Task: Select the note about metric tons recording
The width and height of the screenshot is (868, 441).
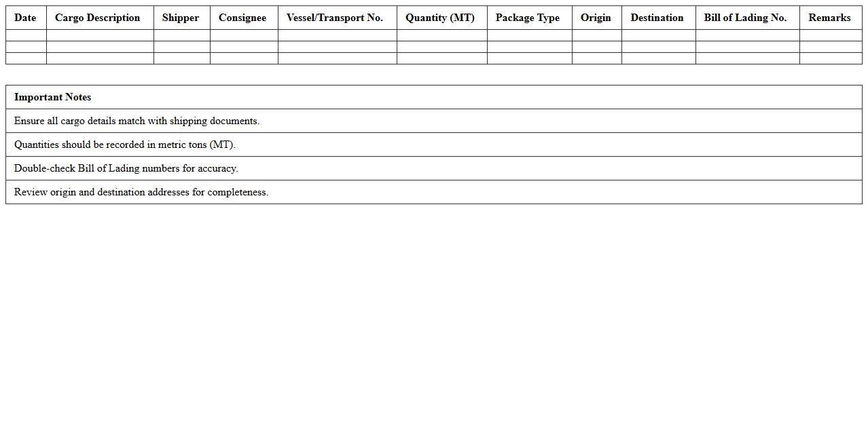Action: pyautogui.click(x=433, y=144)
